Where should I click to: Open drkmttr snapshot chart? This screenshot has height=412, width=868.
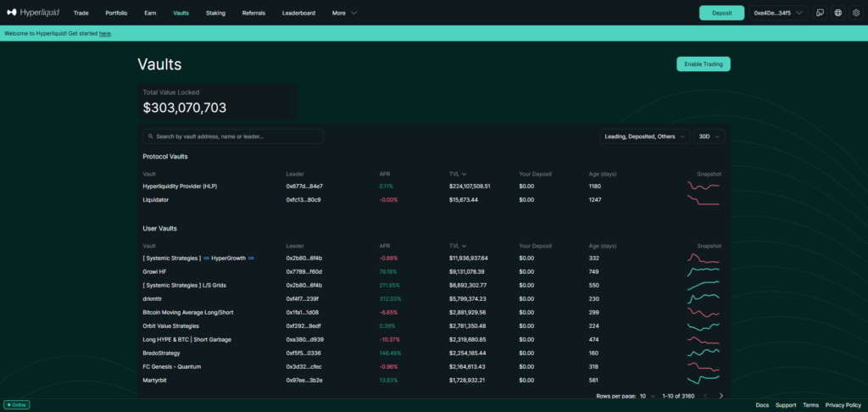tap(704, 298)
